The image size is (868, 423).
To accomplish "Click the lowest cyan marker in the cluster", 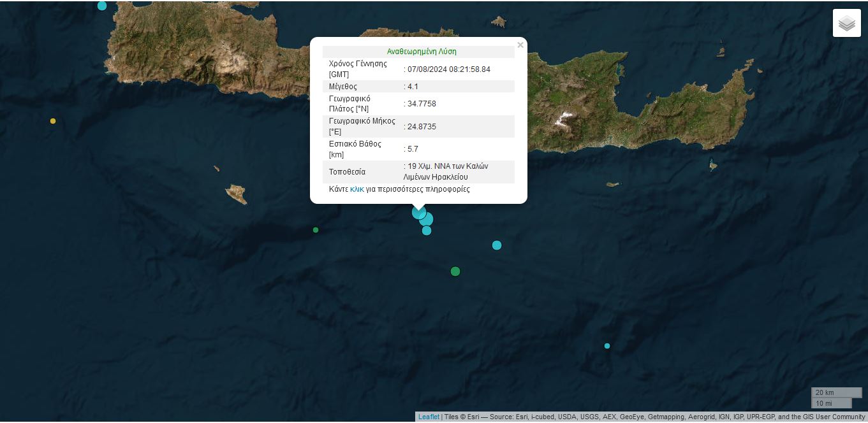I will [x=427, y=231].
